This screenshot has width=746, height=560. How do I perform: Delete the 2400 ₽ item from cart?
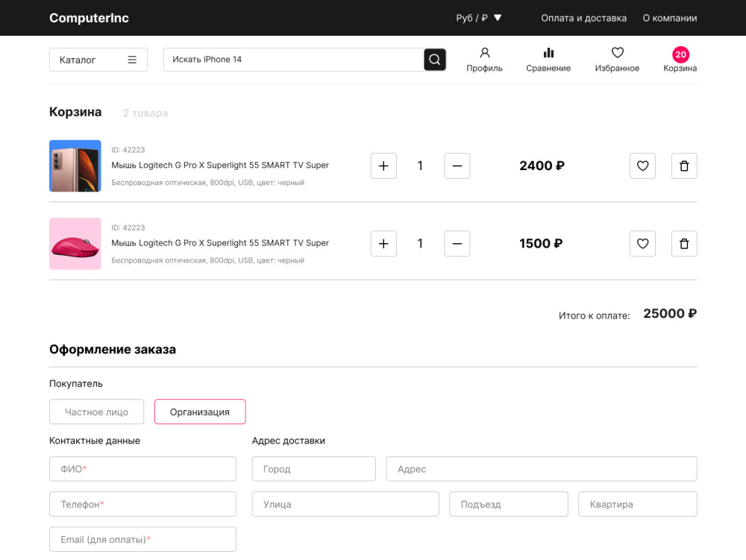tap(684, 166)
